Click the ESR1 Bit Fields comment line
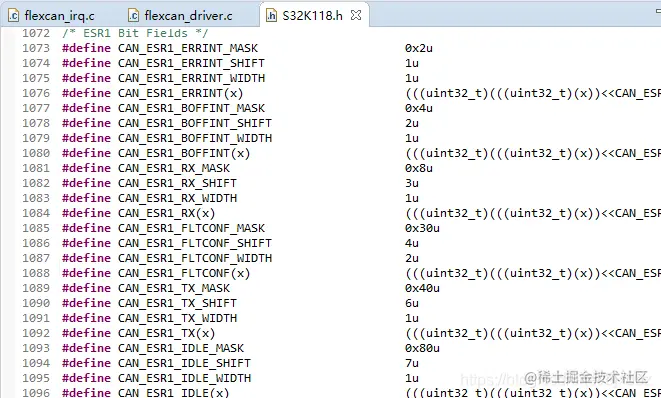This screenshot has height=398, width=661. click(135, 33)
